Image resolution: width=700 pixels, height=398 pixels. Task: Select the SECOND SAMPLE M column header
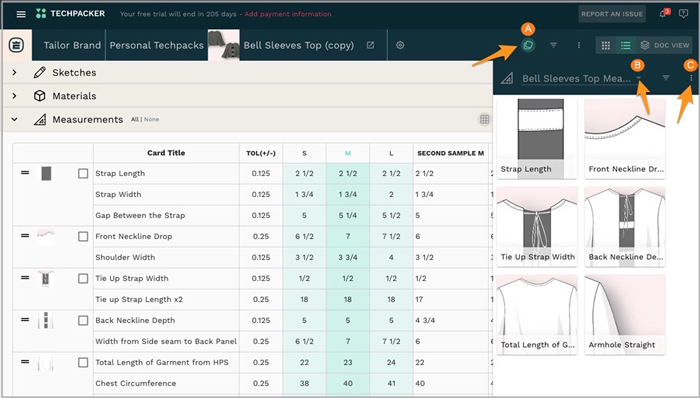coord(450,153)
